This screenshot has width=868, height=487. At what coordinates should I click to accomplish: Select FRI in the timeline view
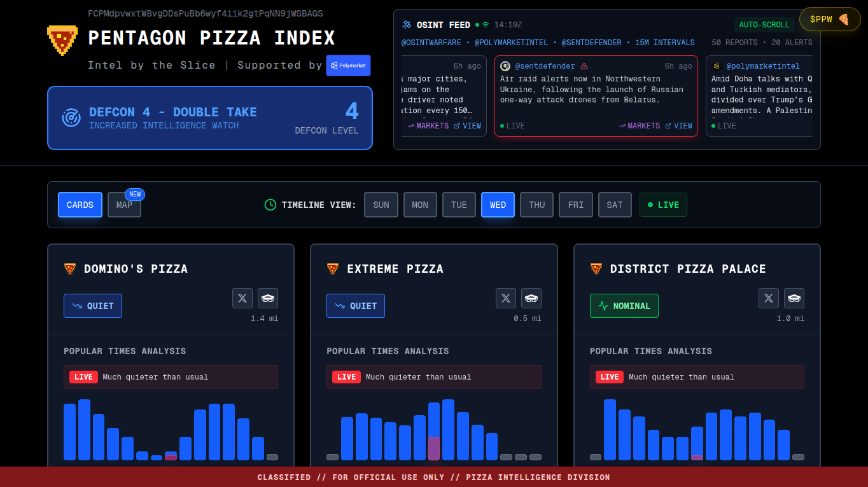point(576,205)
